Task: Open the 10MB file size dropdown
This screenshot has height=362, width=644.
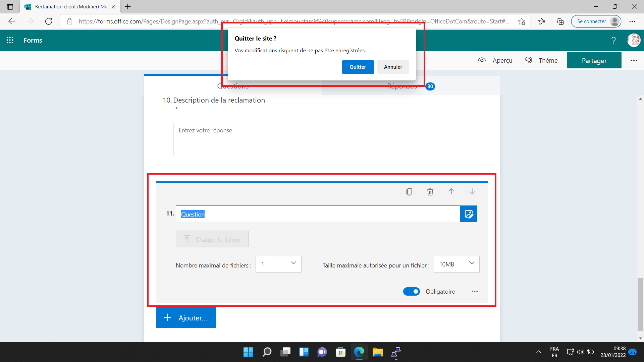Action: pyautogui.click(x=456, y=264)
